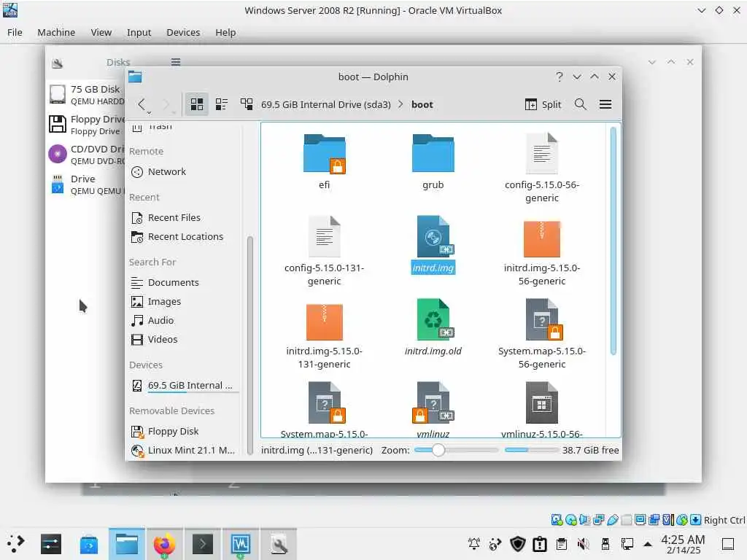Click the Show Desktop taskbar button
The image size is (747, 560).
[x=728, y=544]
